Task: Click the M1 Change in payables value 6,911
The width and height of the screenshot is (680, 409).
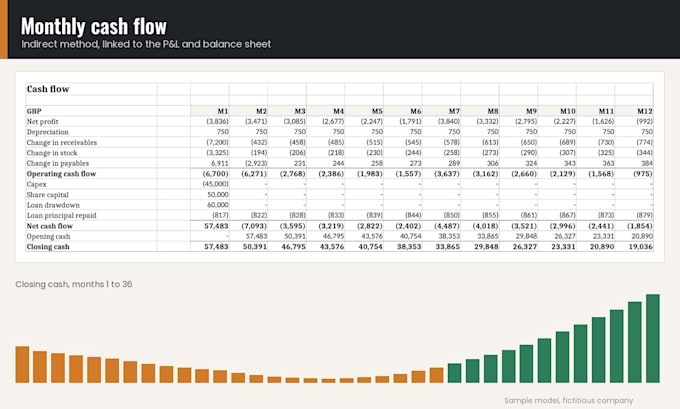Action: pyautogui.click(x=220, y=163)
